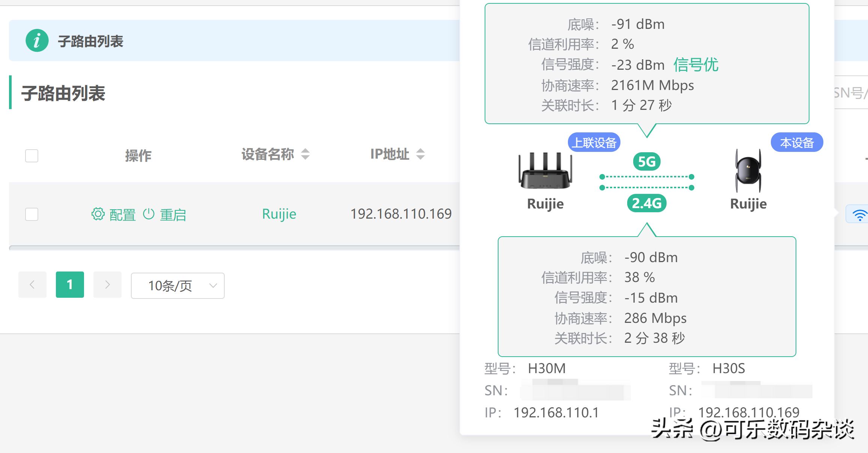
Task: Toggle the select-all checkbox in table header
Action: (32, 156)
